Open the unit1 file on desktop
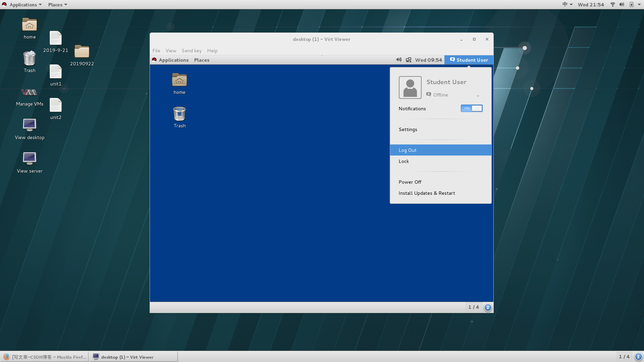 [56, 72]
